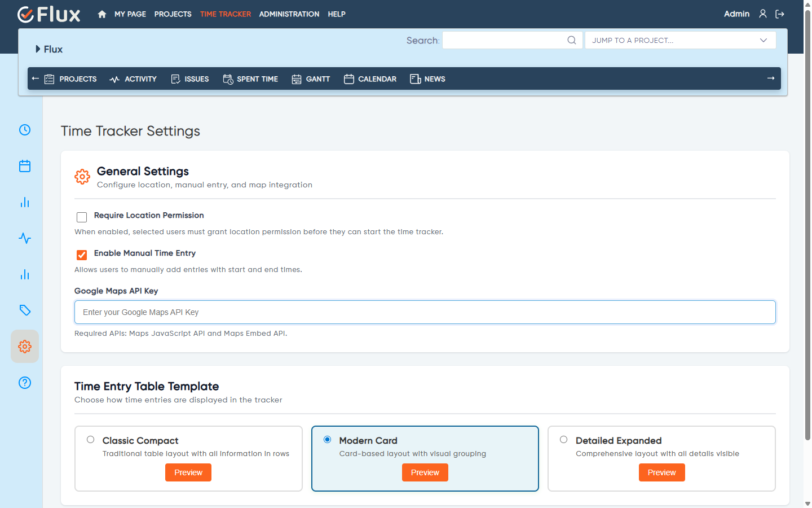
Task: Go to Issues tab
Action: (x=190, y=79)
